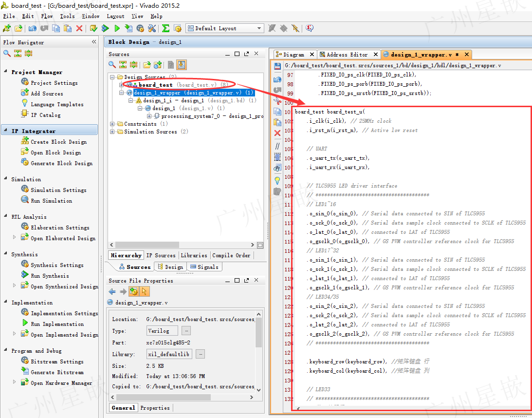Click the column selection mode icon in editor
Viewport: 532px width, 418px height.
pyautogui.click(x=277, y=157)
